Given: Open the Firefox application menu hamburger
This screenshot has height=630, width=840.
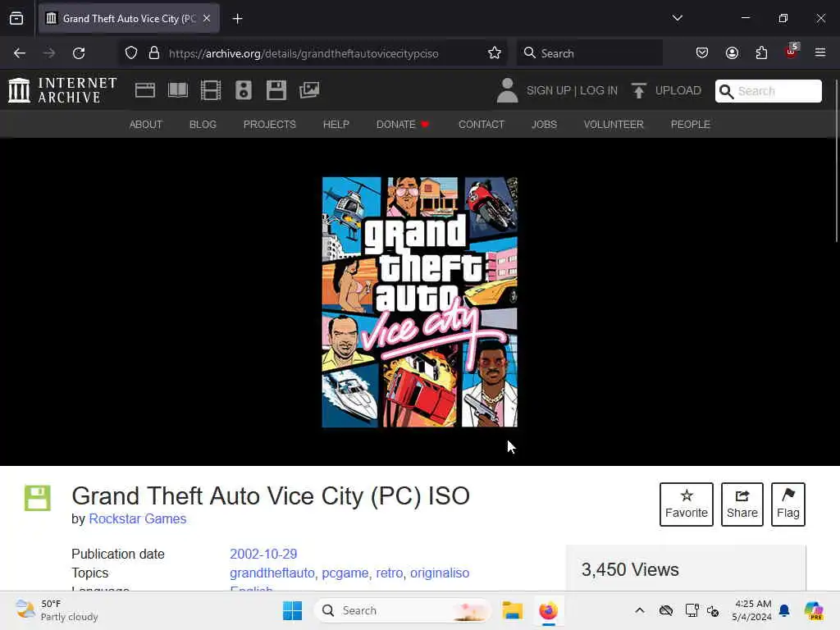Looking at the screenshot, I should pos(820,52).
